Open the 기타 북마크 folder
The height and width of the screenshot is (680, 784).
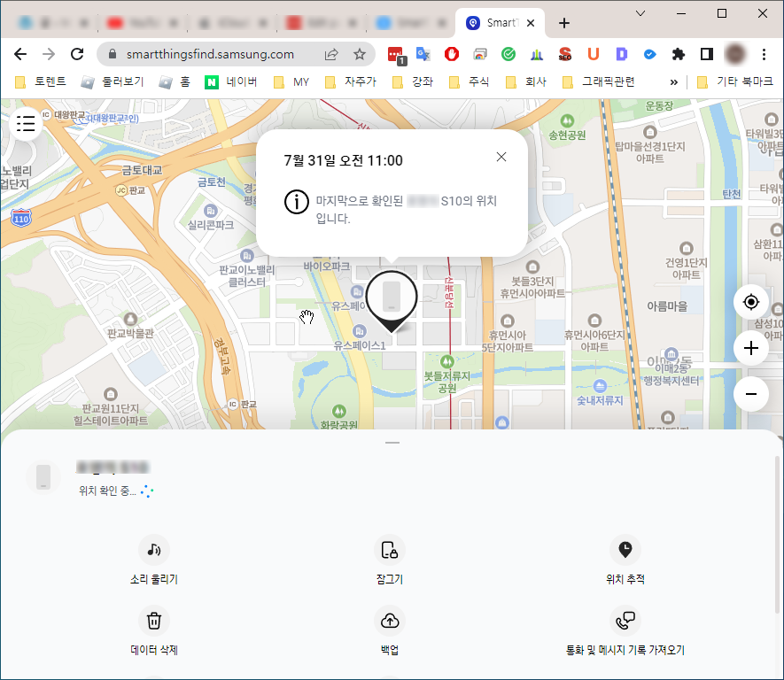pyautogui.click(x=735, y=82)
